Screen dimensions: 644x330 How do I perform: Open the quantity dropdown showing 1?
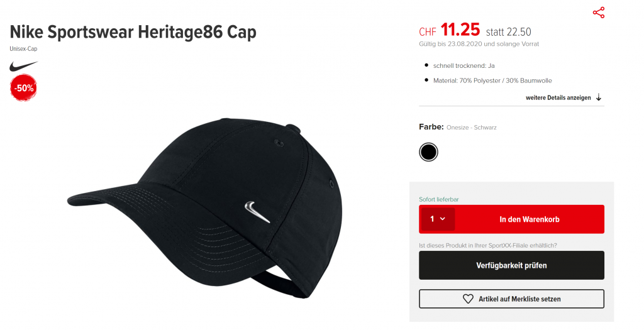(x=438, y=219)
